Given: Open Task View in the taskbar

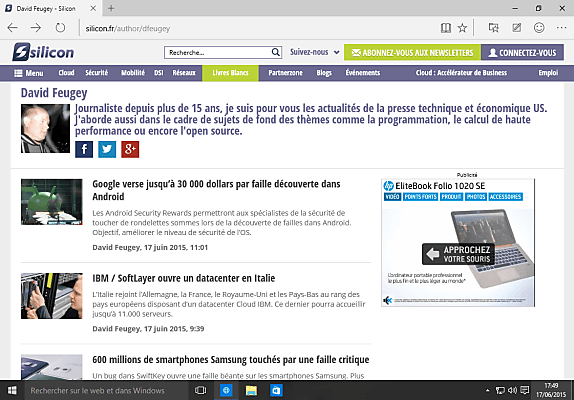Looking at the screenshot, I should click(200, 390).
